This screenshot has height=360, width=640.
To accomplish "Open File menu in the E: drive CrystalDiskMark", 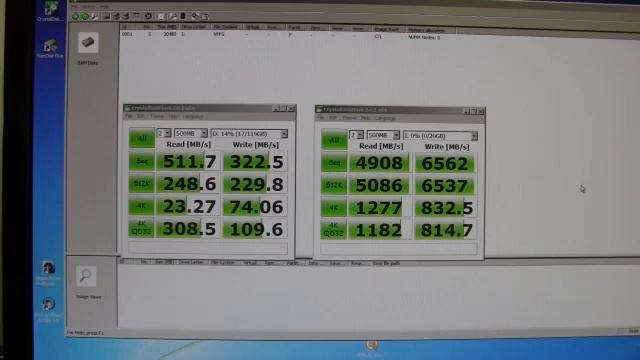I will coord(320,118).
